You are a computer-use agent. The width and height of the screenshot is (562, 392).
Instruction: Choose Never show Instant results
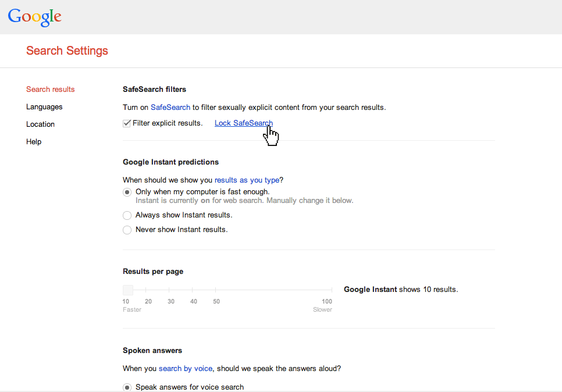point(127,230)
